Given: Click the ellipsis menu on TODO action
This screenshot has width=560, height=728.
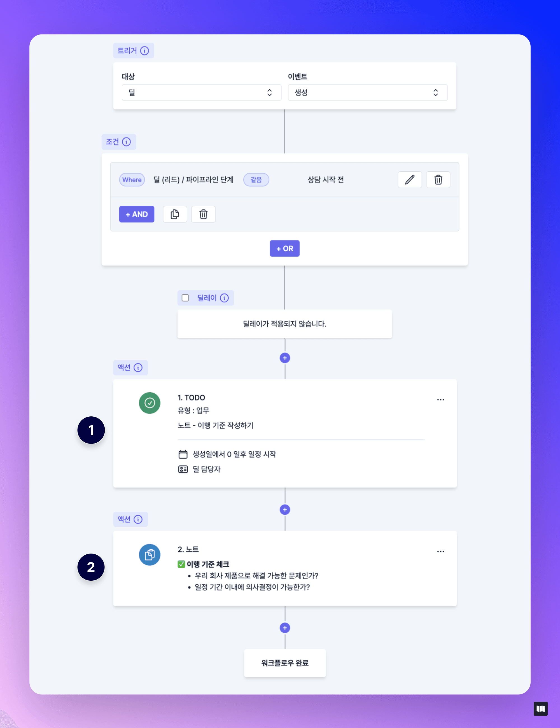Looking at the screenshot, I should pos(441,399).
